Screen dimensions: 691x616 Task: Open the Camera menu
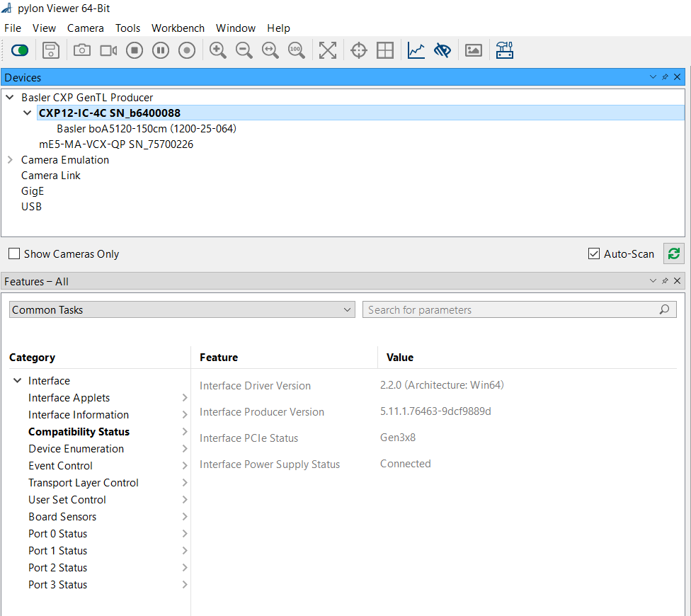[86, 28]
